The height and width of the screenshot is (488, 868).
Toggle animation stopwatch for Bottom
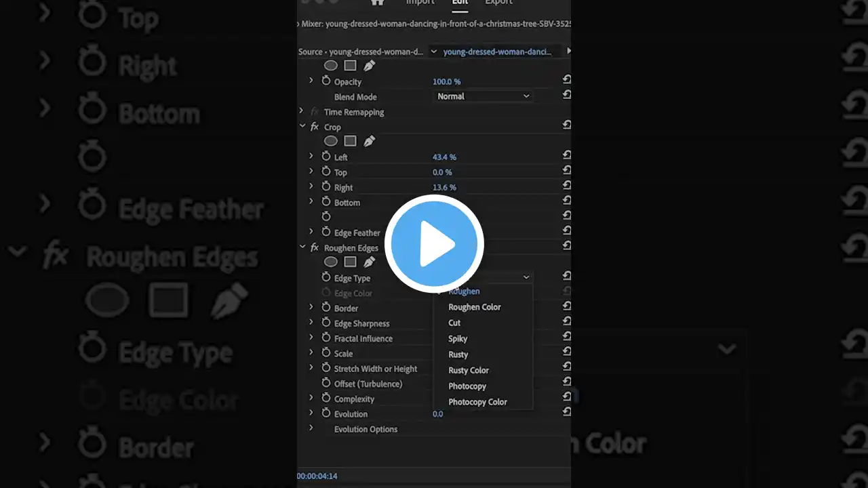click(x=326, y=201)
